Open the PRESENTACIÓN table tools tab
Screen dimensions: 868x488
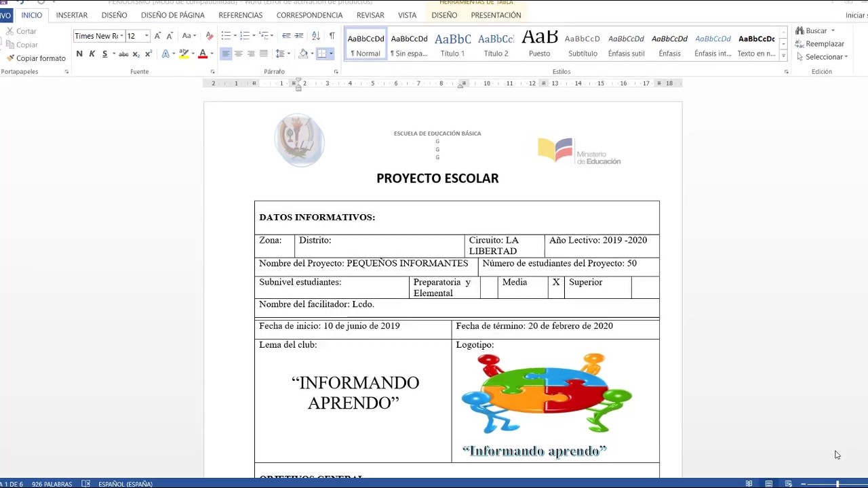click(496, 15)
